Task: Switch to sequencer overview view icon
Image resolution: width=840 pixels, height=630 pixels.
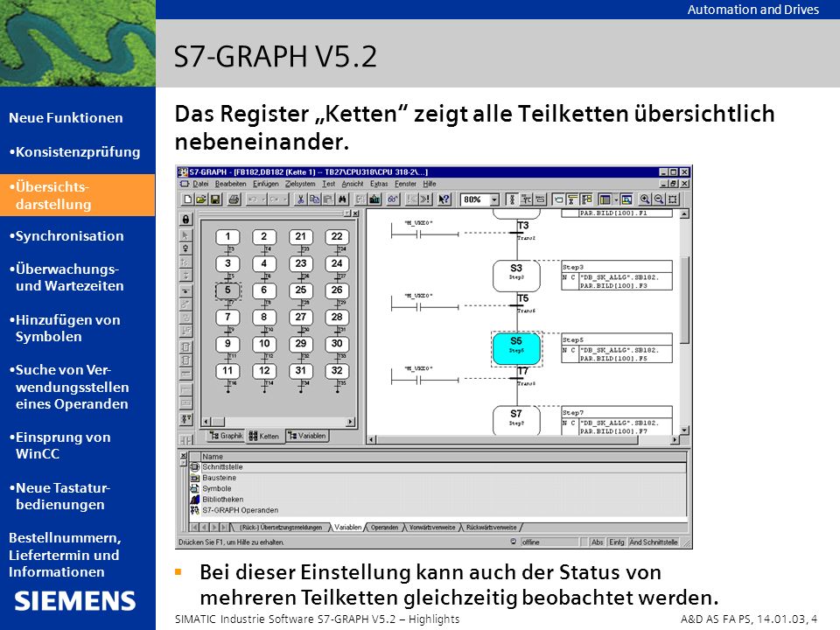Action: (x=512, y=199)
